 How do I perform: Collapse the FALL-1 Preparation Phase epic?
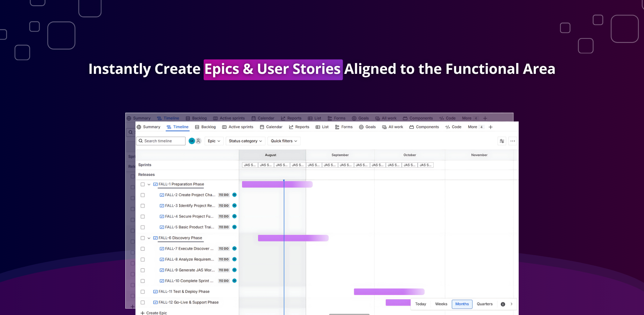tap(149, 184)
